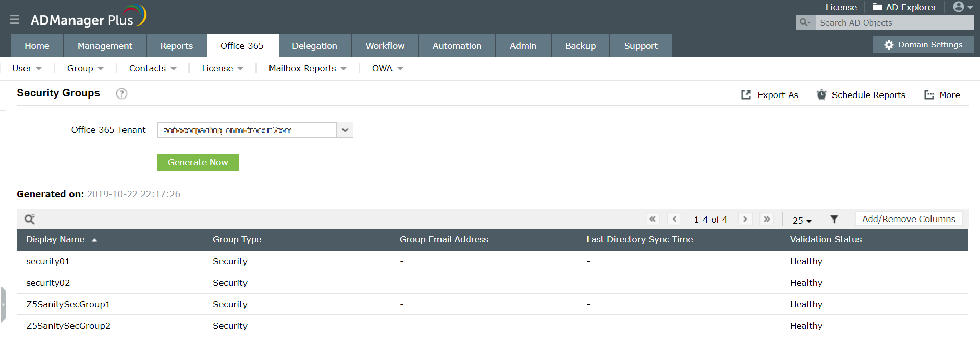This screenshot has width=980, height=340.
Task: Open the OWA reports dropdown
Action: tap(387, 68)
